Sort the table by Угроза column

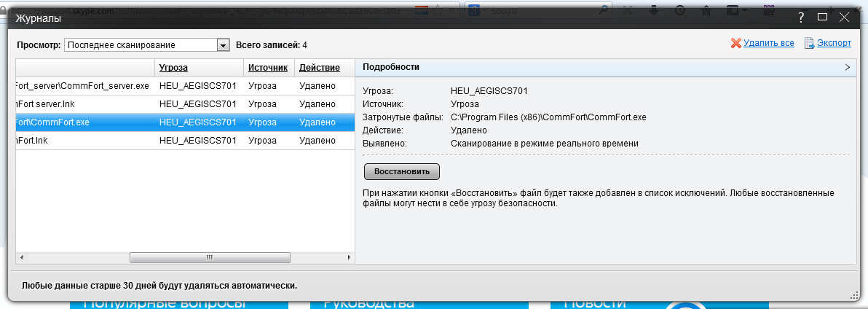[x=173, y=68]
